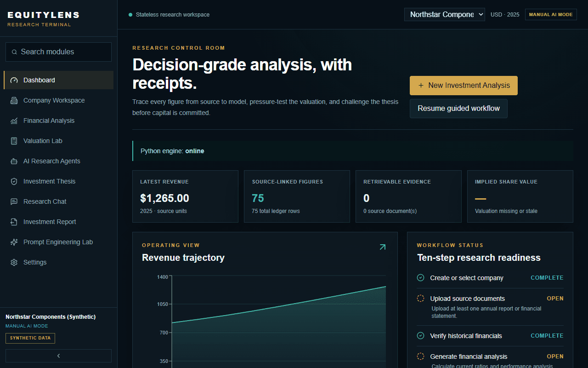Click the Dashboard gauge icon
The height and width of the screenshot is (368, 588).
14,80
